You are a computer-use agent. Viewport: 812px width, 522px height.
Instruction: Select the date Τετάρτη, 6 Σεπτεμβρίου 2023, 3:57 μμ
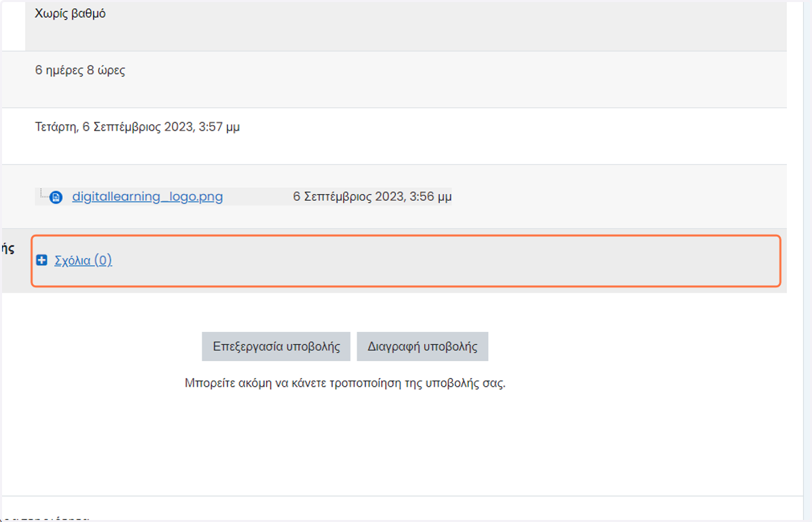137,127
